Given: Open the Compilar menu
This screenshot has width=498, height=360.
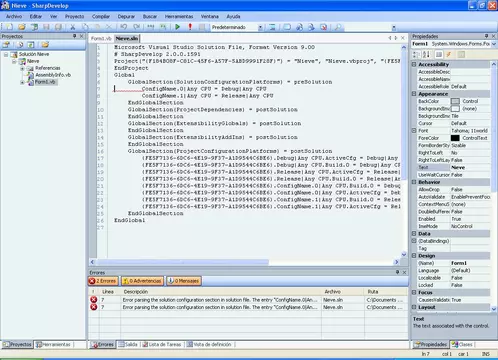Looking at the screenshot, I should pos(101,16).
